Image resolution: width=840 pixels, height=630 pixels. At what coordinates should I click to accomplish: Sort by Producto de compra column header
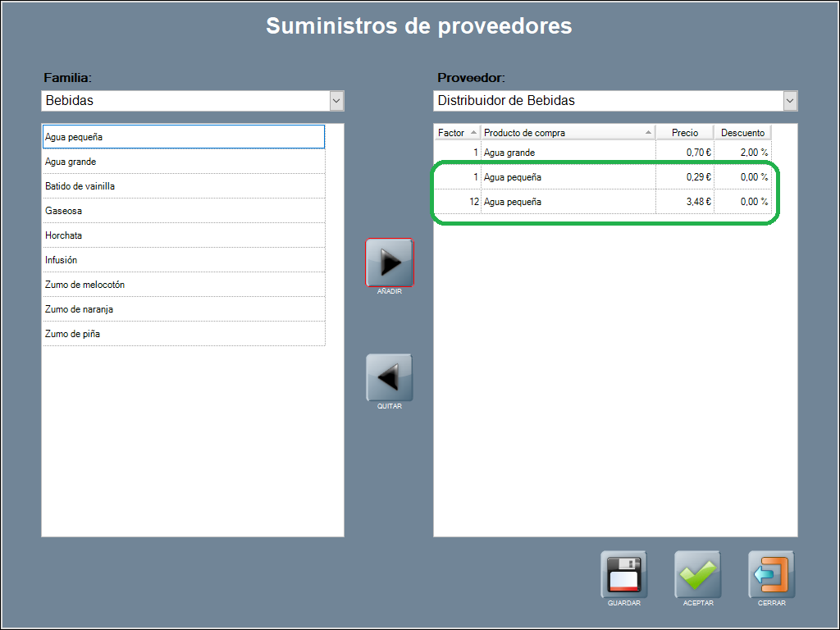click(x=568, y=133)
